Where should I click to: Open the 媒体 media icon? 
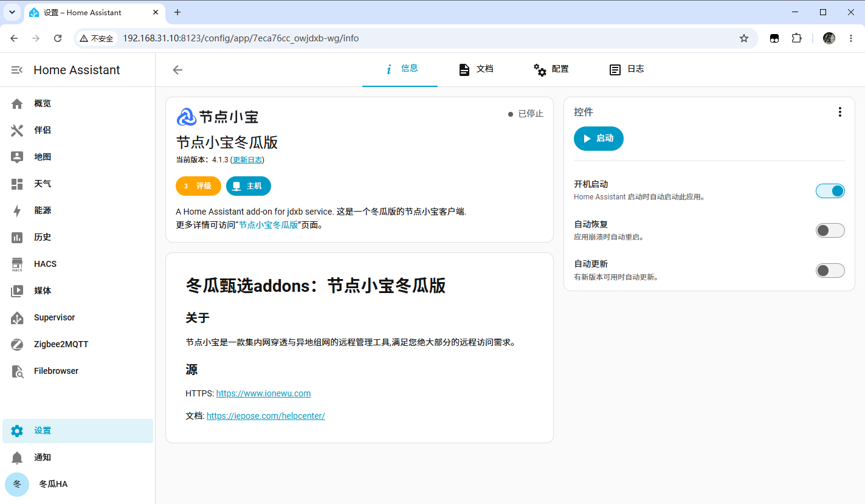coord(17,291)
